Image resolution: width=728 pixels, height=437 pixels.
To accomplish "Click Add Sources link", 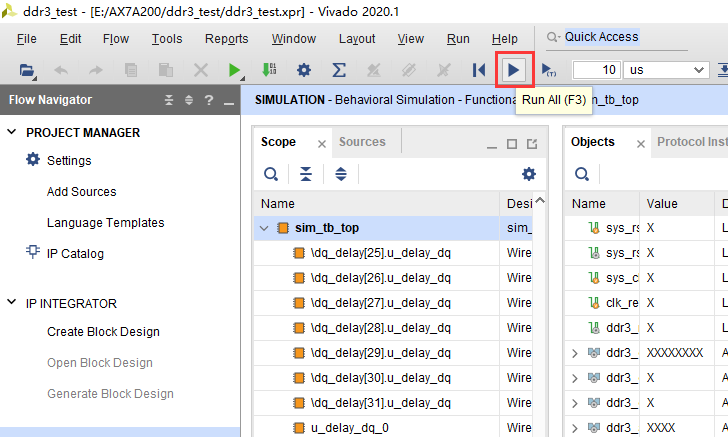I will (x=81, y=192).
